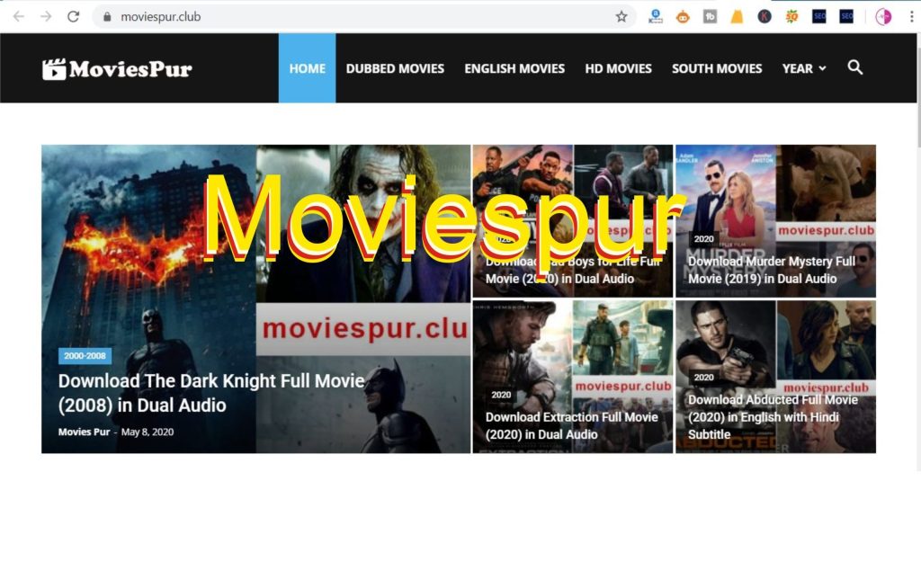
Task: Open the SOUTH MOVIES menu item
Action: 717,68
